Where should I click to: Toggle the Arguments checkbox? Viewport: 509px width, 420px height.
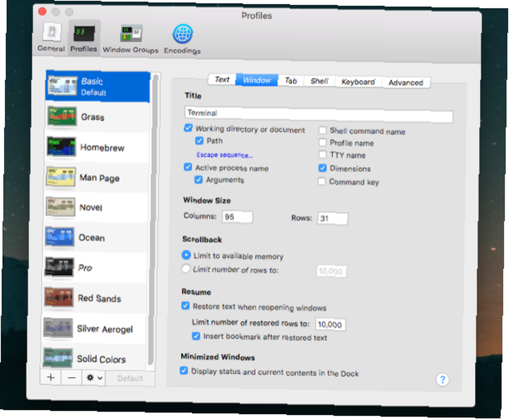pyautogui.click(x=199, y=179)
